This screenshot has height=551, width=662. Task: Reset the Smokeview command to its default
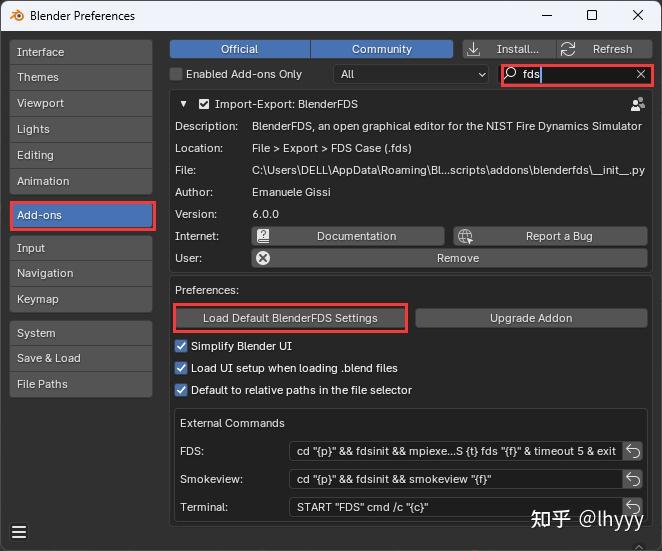(633, 479)
